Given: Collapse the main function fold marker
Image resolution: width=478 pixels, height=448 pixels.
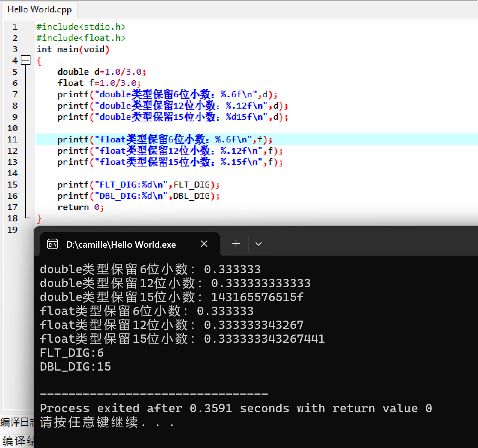Looking at the screenshot, I should 26,60.
